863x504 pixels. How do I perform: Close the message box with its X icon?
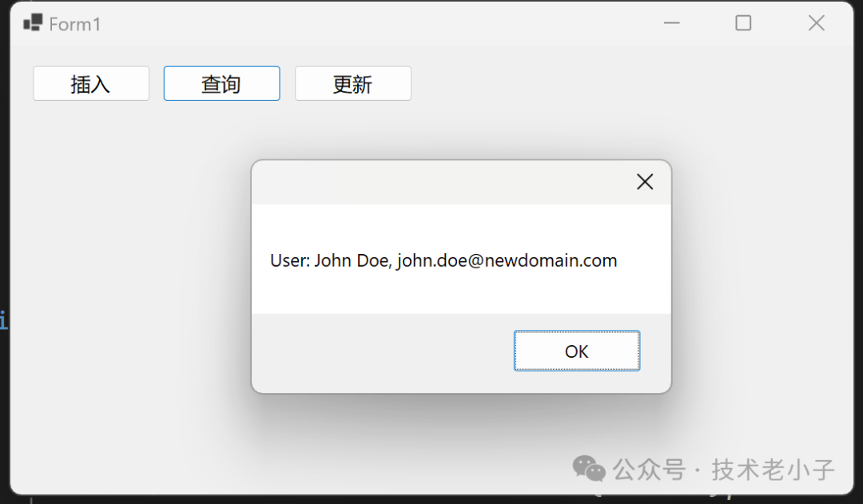(645, 181)
